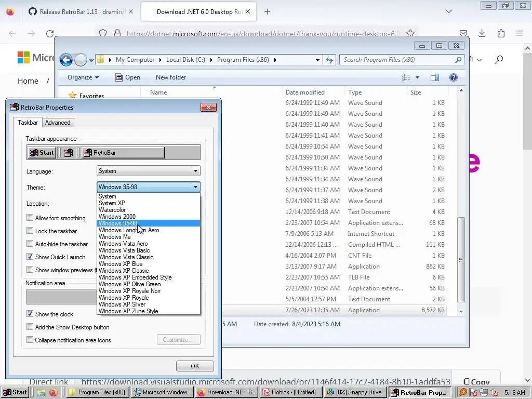This screenshot has height=399, width=532.
Task: Open Firefox downloads arrow icon
Action: [482, 33]
